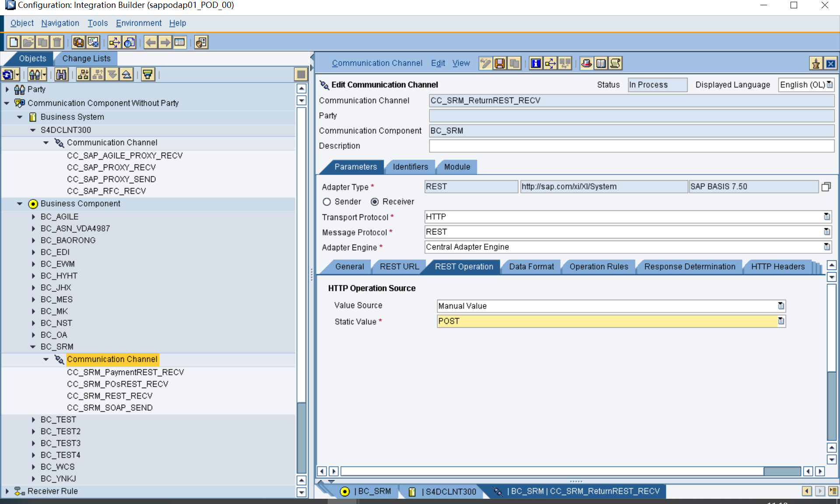Click the where-used arrows icon in main toolbar
Screen dimensions: 840x504
tap(114, 42)
